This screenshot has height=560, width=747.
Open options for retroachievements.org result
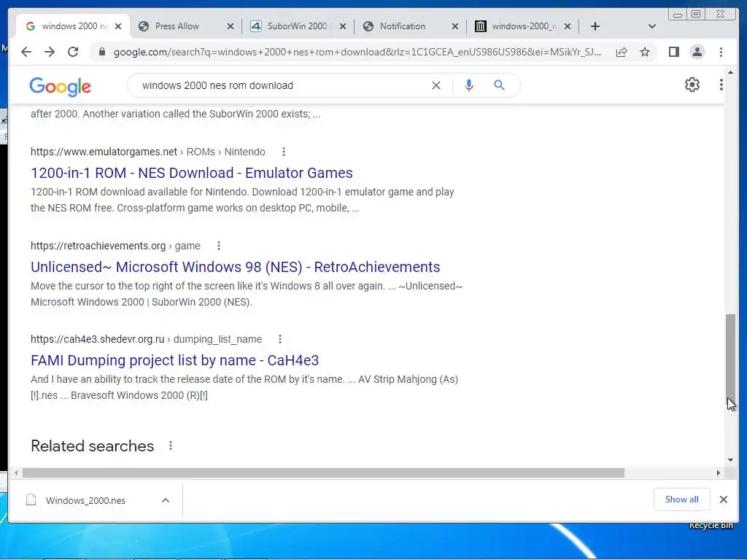(219, 246)
